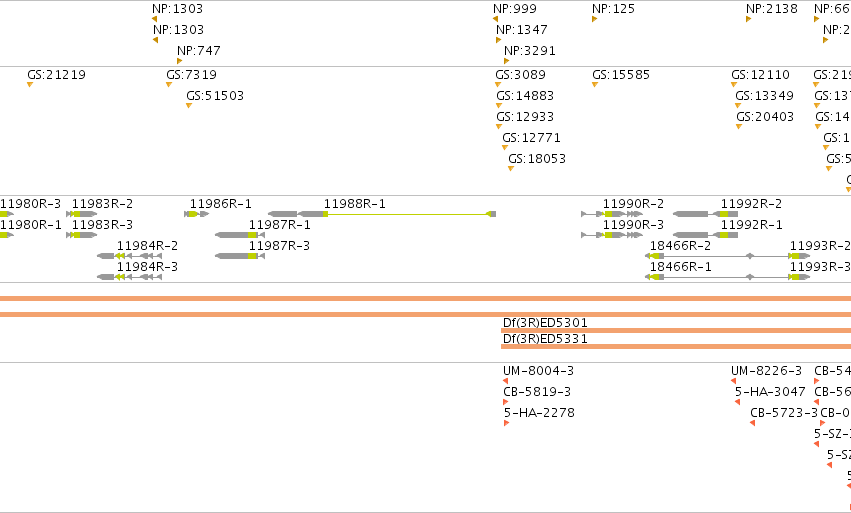Click the triangle marker under NP:747
Screen dimensions: 851x513
[x=180, y=61]
